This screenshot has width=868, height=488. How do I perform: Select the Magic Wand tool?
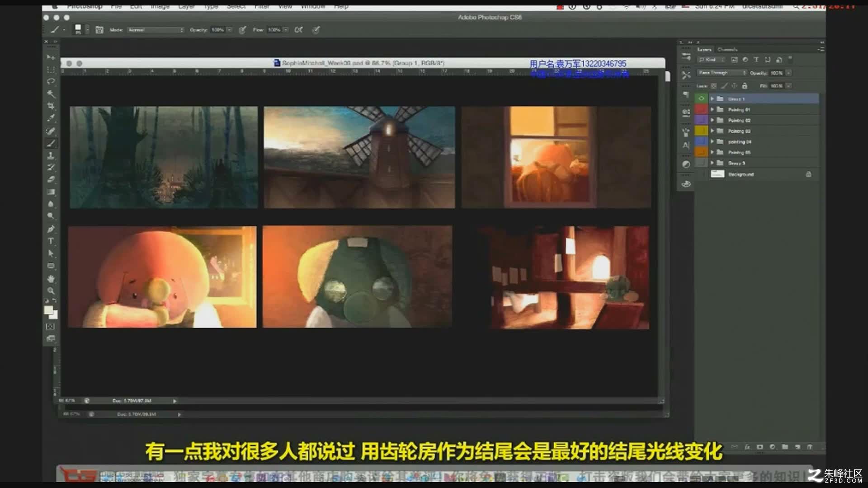[51, 94]
